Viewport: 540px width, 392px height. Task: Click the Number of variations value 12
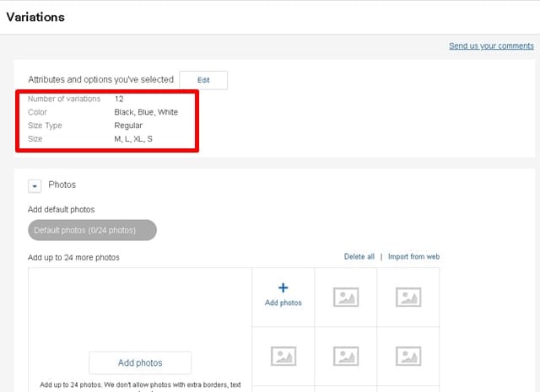tap(119, 99)
